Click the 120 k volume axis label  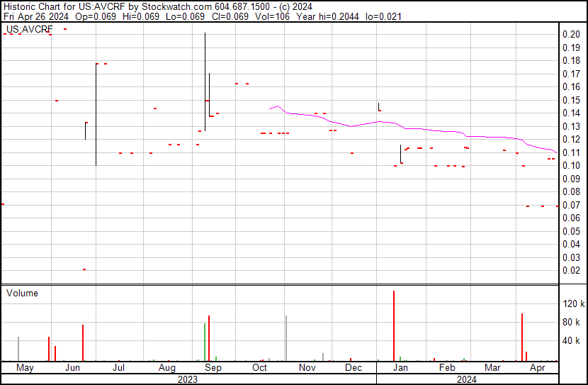coord(574,303)
